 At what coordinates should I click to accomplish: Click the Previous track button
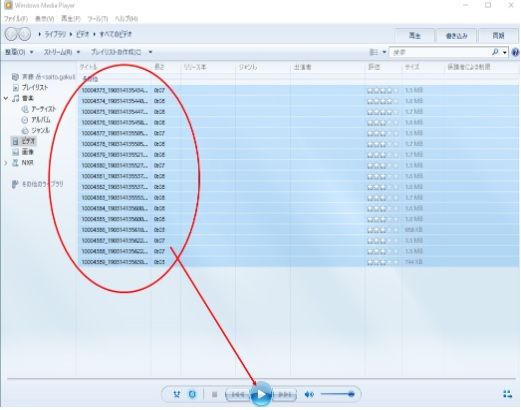click(x=238, y=395)
